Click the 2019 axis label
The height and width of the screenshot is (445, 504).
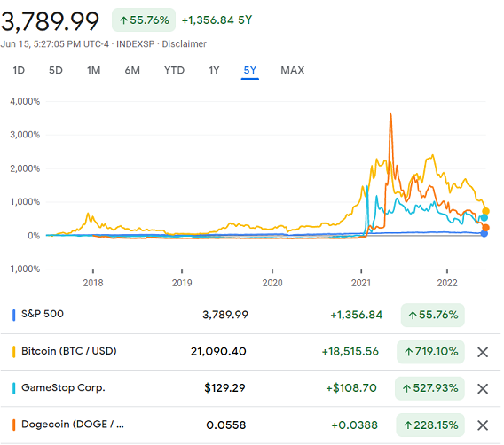pos(182,283)
